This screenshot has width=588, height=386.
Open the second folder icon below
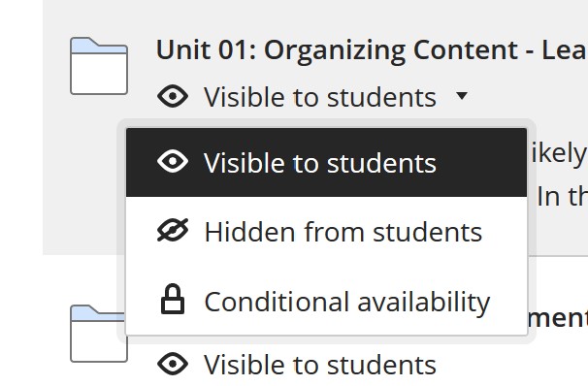pyautogui.click(x=98, y=334)
